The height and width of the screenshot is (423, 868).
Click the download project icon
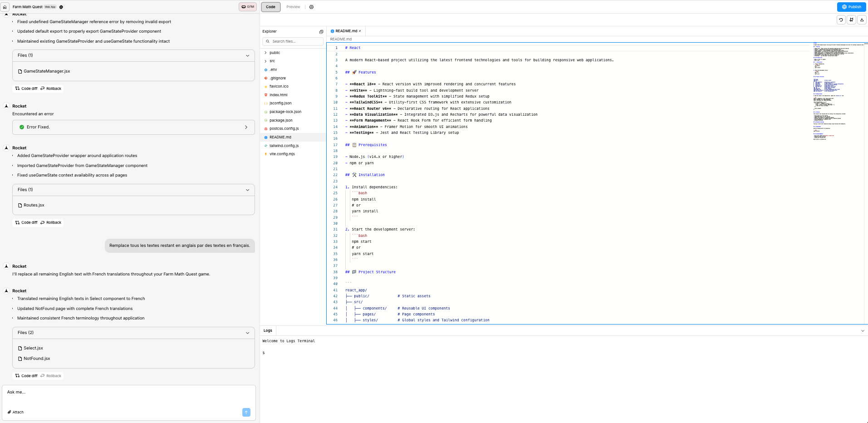tap(862, 20)
